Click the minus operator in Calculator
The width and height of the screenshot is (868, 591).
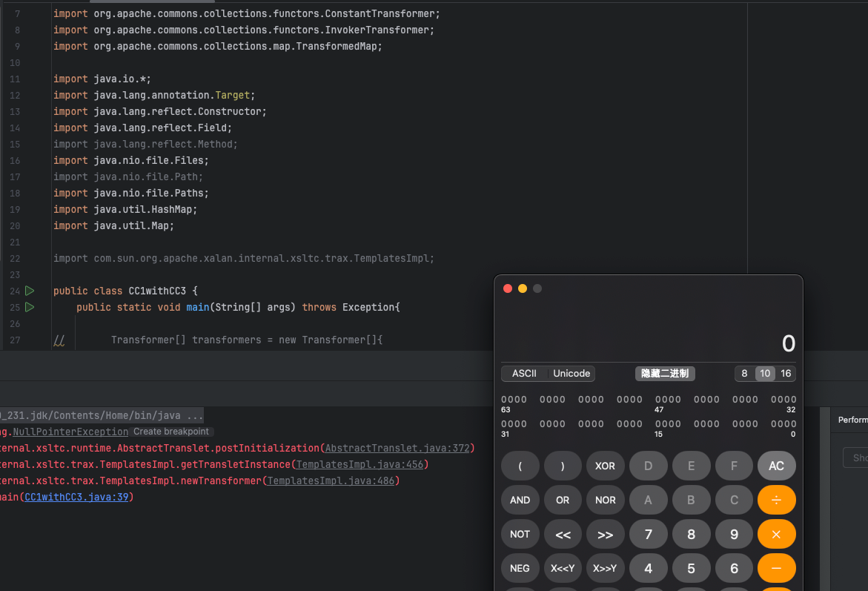click(x=776, y=568)
